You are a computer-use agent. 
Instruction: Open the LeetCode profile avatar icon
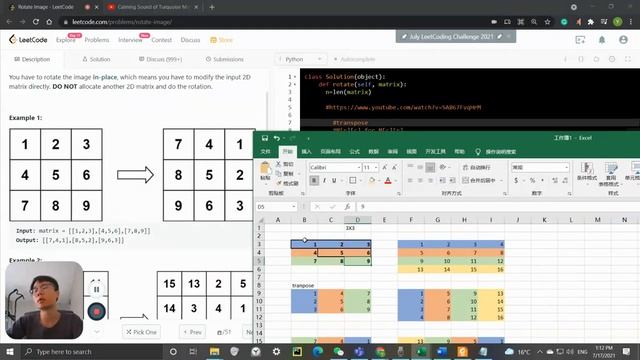pos(623,40)
